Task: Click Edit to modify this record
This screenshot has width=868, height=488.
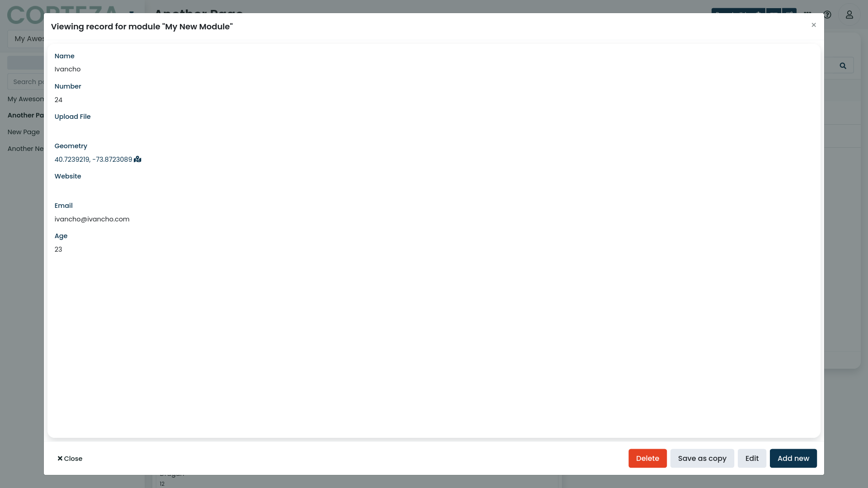Action: coord(752,458)
